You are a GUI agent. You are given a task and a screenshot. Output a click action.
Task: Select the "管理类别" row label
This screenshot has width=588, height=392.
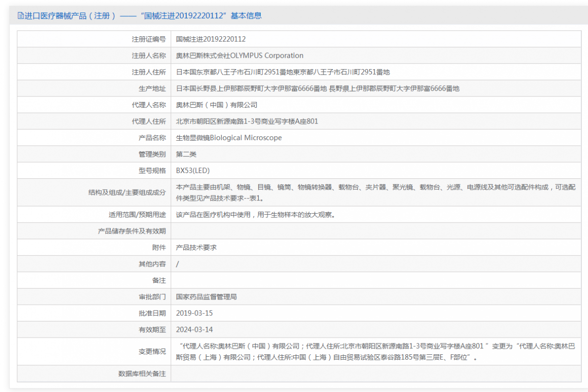[x=152, y=154]
